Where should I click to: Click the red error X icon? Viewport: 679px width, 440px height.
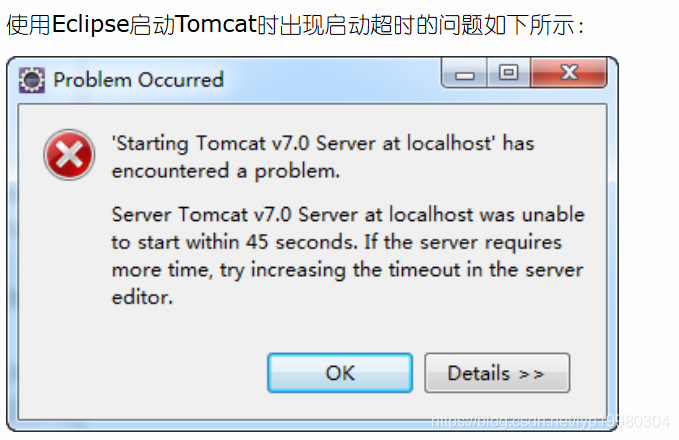[69, 155]
